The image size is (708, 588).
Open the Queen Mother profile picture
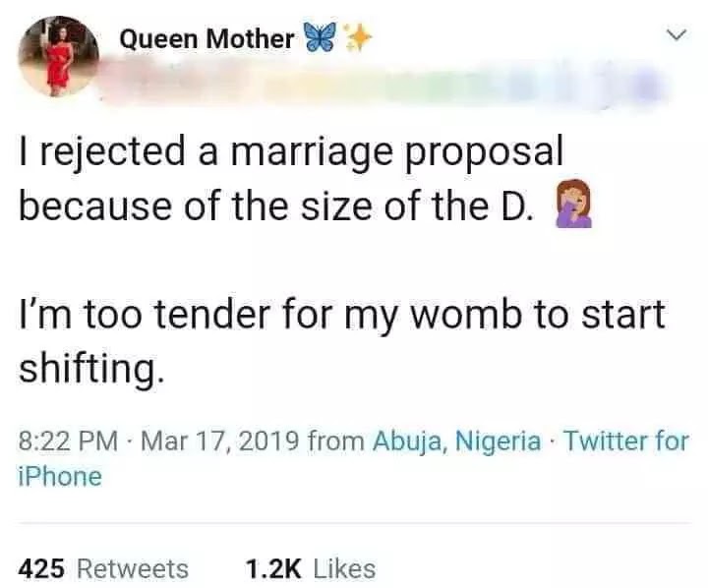pos(57,59)
